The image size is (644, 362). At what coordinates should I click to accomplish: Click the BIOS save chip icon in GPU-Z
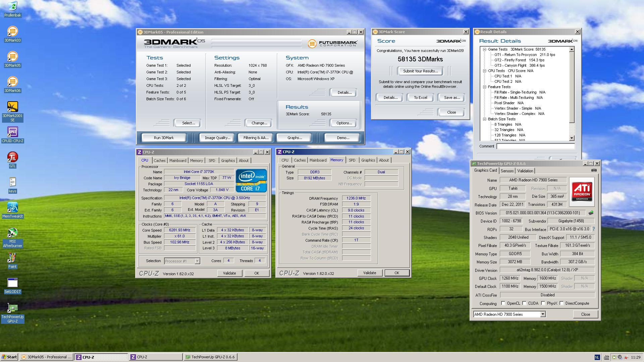(x=591, y=213)
